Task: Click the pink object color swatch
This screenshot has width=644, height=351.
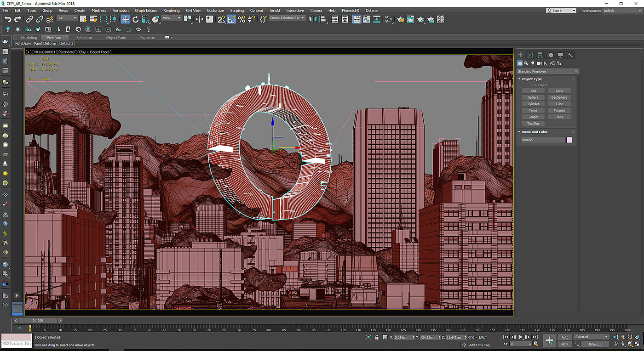Action: [569, 140]
